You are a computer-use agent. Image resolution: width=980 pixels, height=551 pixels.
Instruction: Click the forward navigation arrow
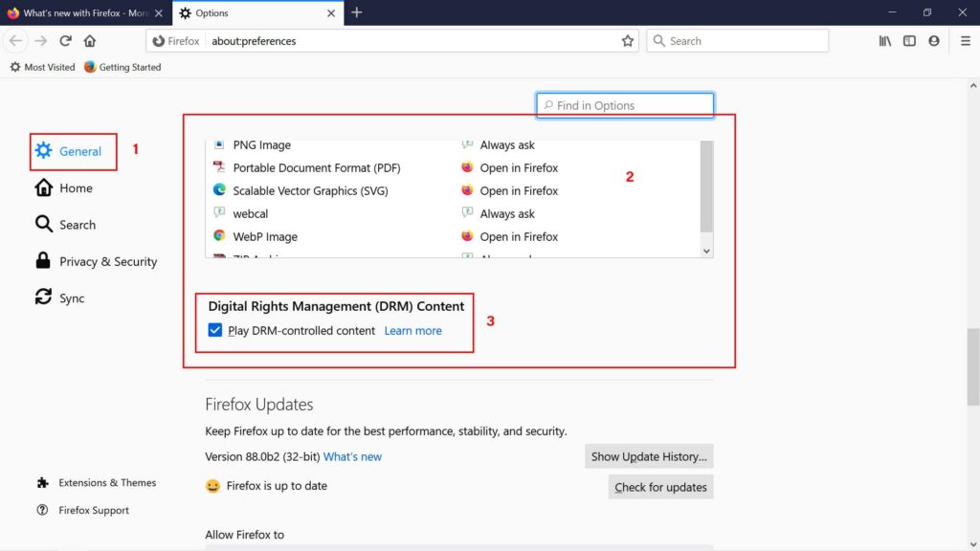(x=40, y=40)
